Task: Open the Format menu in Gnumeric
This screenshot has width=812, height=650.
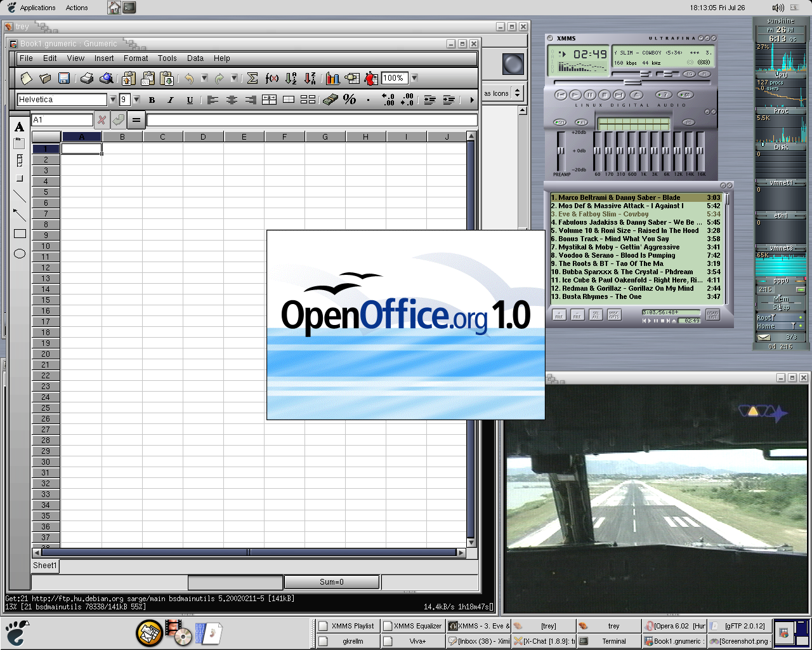Action: tap(136, 58)
